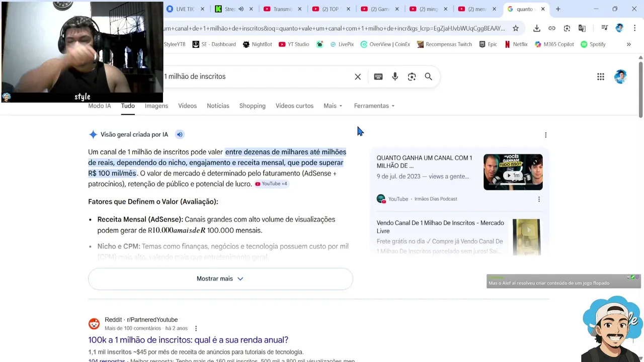Open the Google account avatar on the page
Viewport: 644px width, 362px height.
click(x=620, y=76)
